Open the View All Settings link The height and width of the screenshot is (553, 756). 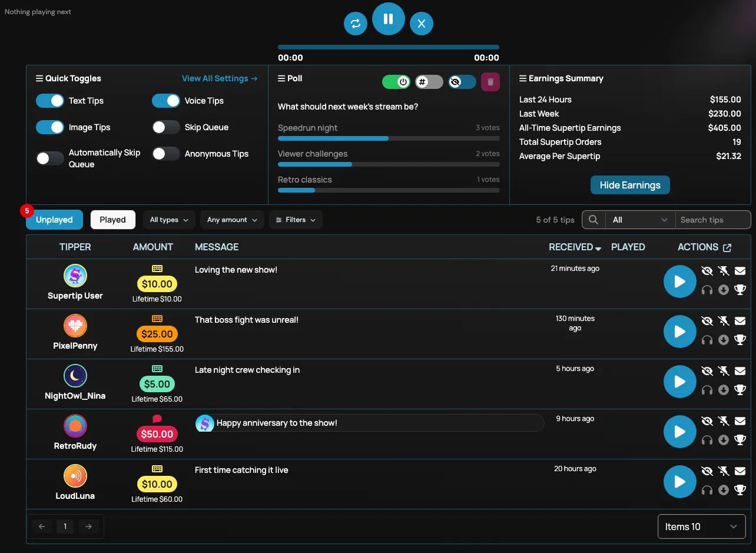[x=220, y=78]
